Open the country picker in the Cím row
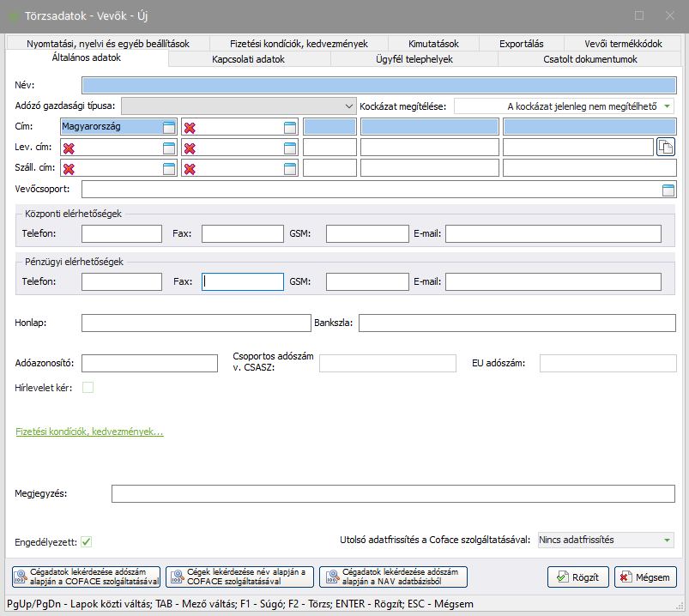The height and width of the screenshot is (616, 689). [169, 127]
